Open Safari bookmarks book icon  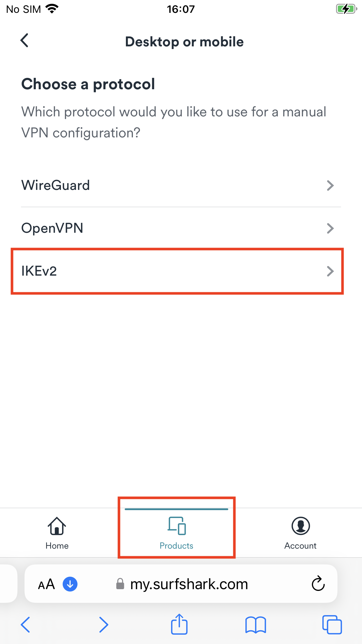pos(256,625)
